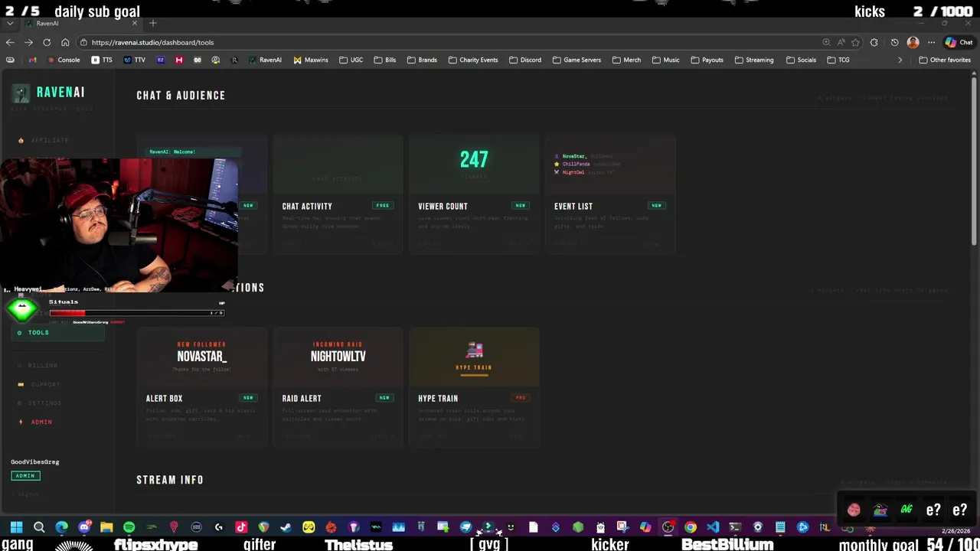Expand the TCG bookmarks folder

[838, 60]
